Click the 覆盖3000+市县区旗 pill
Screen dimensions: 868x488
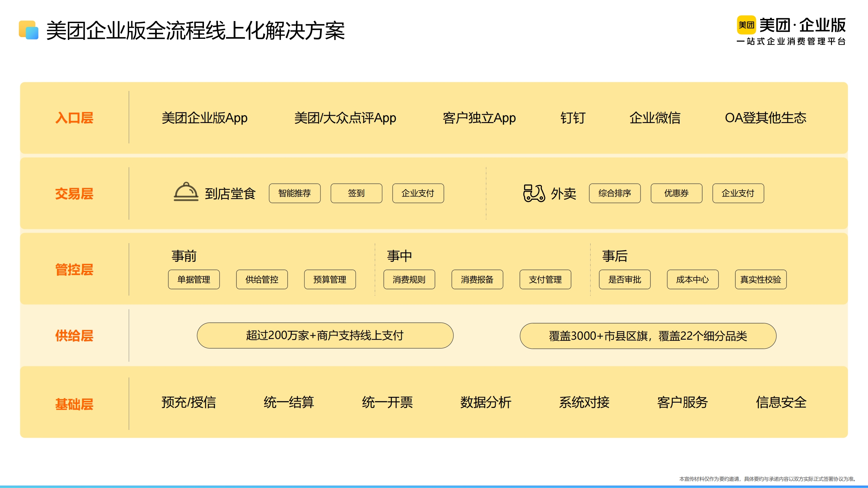coord(648,336)
